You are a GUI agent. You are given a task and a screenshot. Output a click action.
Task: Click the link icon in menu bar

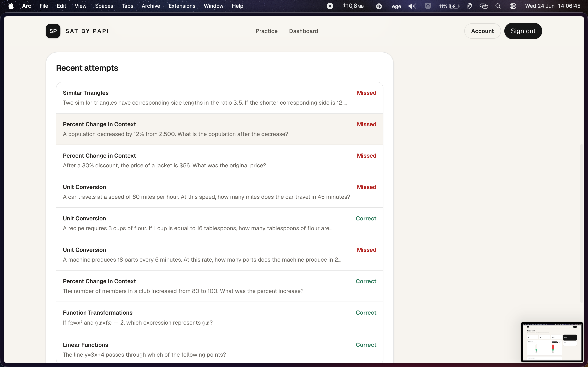[x=483, y=6]
